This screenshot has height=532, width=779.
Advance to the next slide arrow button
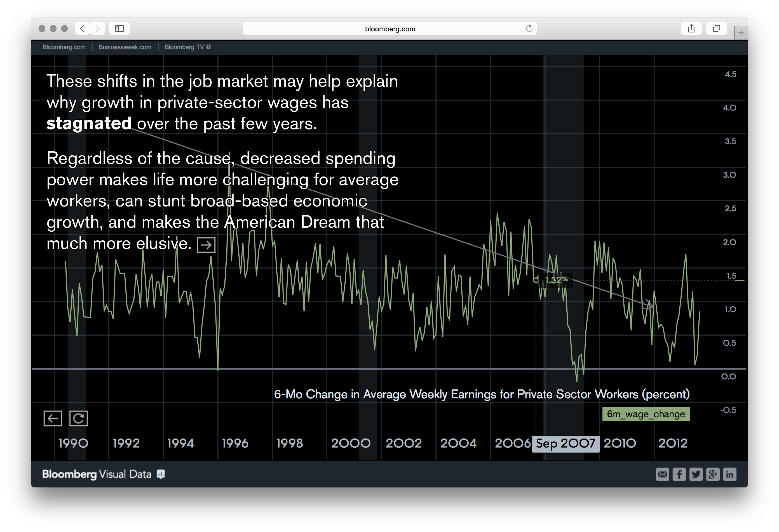[206, 245]
